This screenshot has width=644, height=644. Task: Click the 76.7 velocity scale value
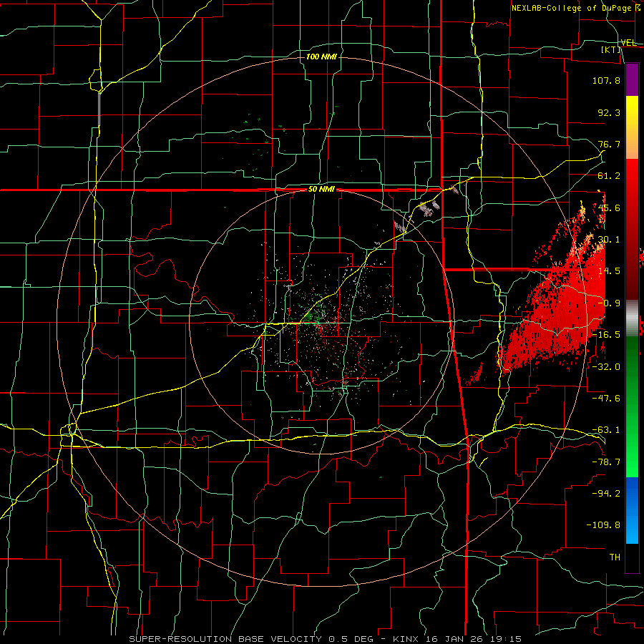point(609,144)
